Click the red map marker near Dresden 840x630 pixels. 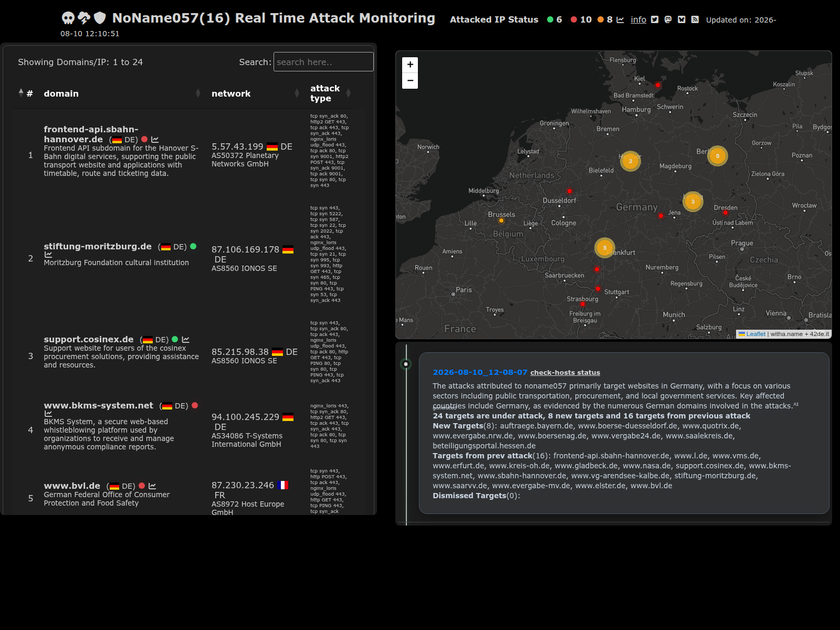point(726,213)
